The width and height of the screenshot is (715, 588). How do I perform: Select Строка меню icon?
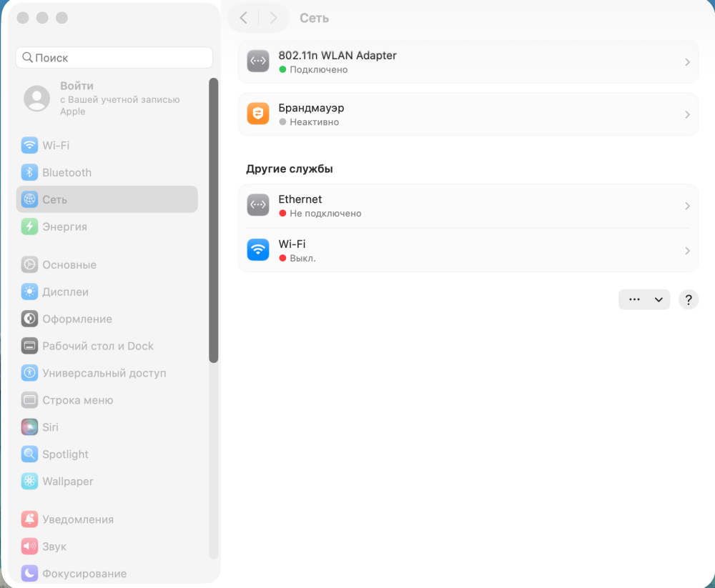click(x=29, y=400)
